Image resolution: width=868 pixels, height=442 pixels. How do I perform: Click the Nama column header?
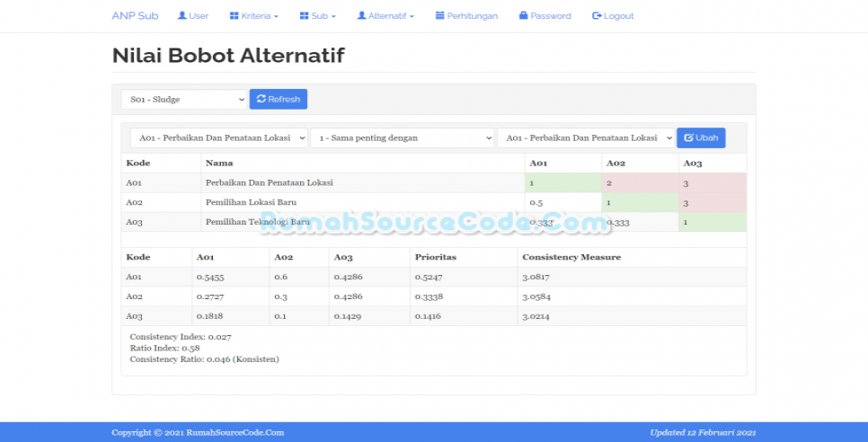(363, 164)
